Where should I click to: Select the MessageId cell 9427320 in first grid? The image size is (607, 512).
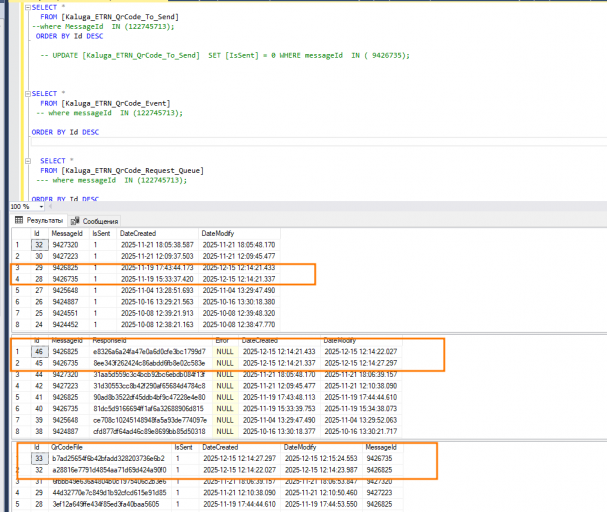65,245
